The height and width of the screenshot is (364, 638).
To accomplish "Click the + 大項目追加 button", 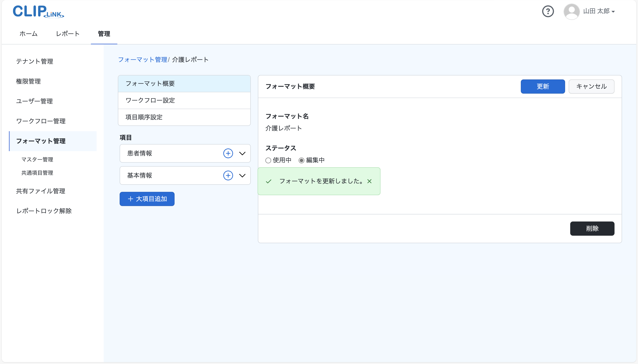I will [147, 199].
